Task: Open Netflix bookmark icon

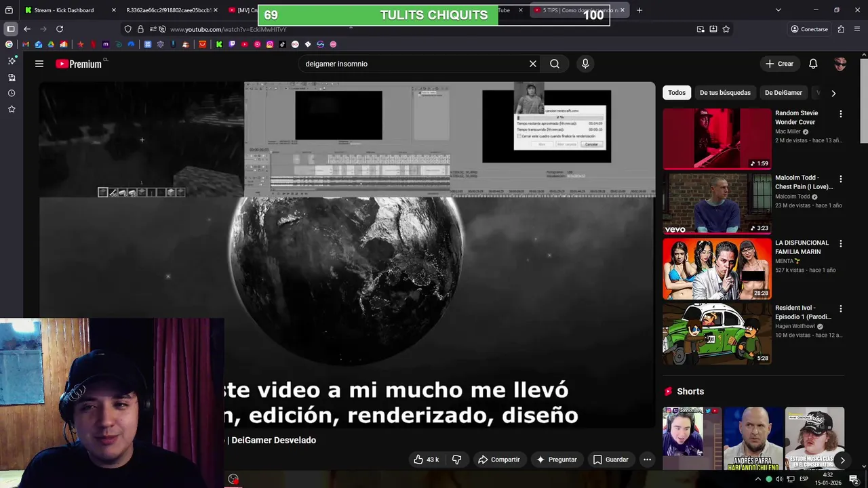Action: [x=93, y=44]
